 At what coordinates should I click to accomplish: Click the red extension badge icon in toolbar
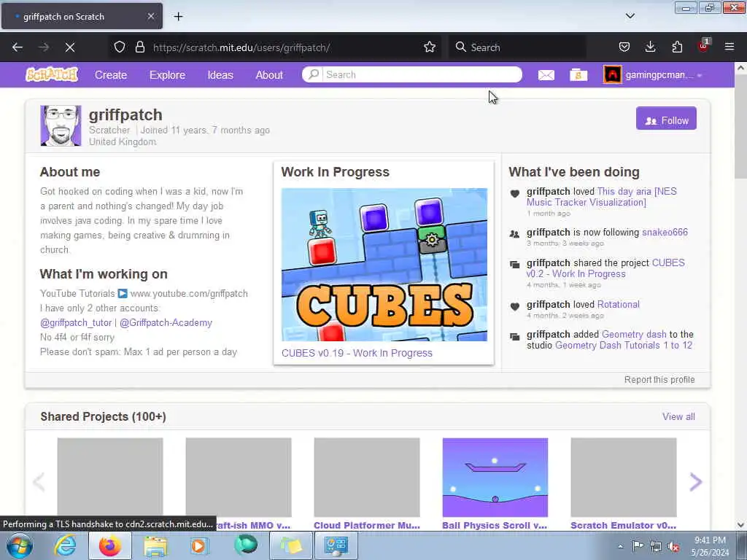[x=703, y=46]
